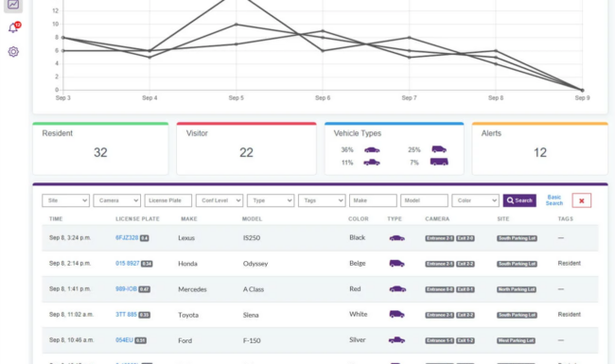
Task: Click the red X clear-filters button
Action: pyautogui.click(x=581, y=200)
